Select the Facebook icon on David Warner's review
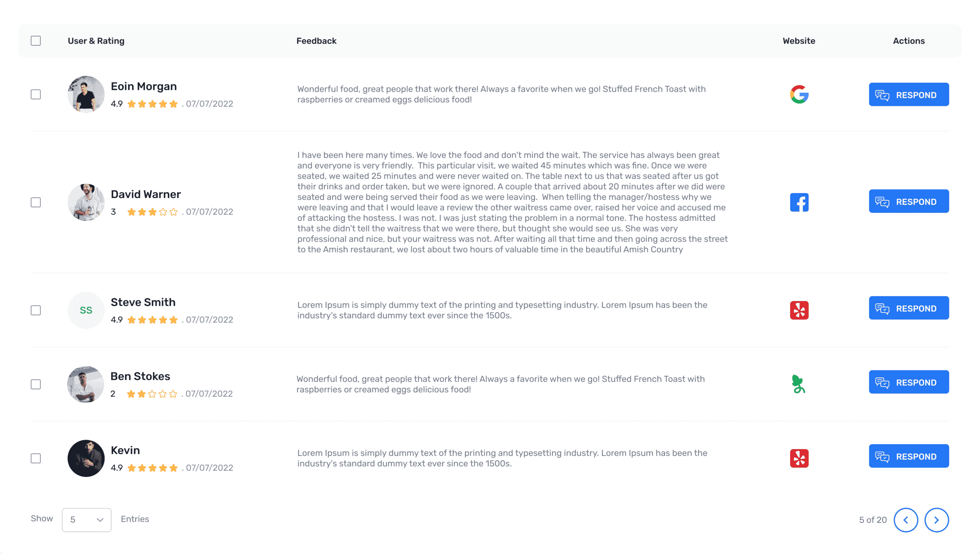 tap(799, 202)
